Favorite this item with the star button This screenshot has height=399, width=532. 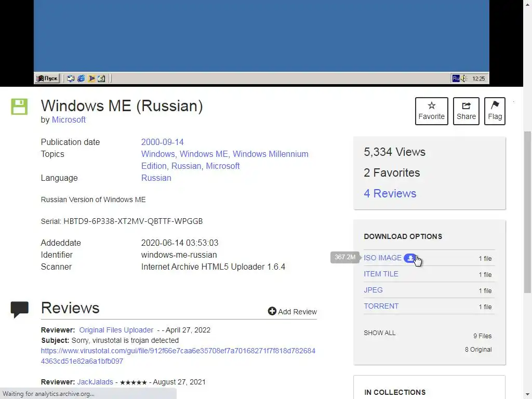point(432,111)
